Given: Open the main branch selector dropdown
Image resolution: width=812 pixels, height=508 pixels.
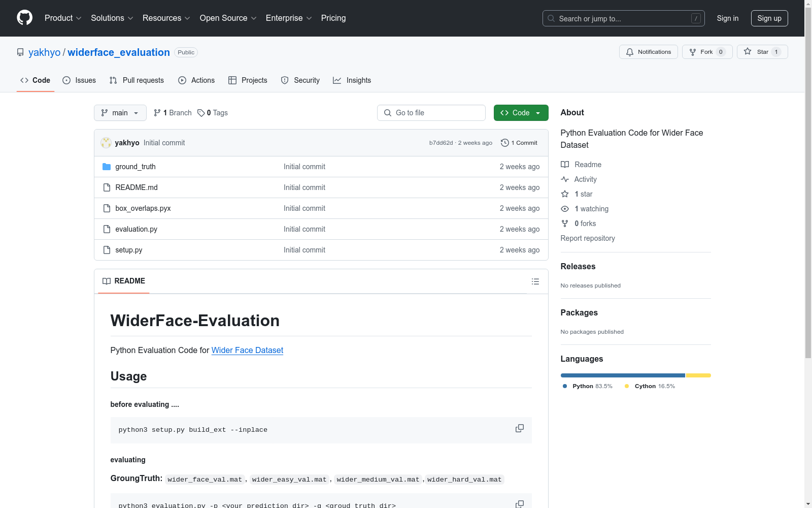Looking at the screenshot, I should point(120,113).
